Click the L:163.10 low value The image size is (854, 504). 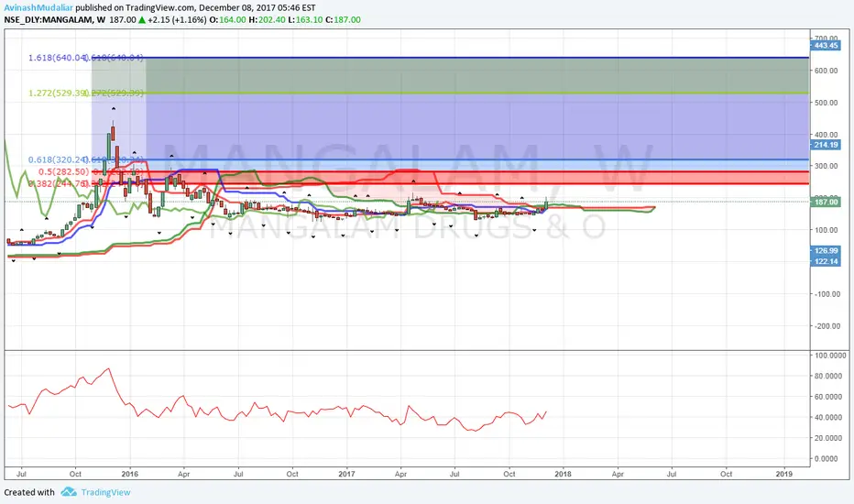click(x=305, y=20)
